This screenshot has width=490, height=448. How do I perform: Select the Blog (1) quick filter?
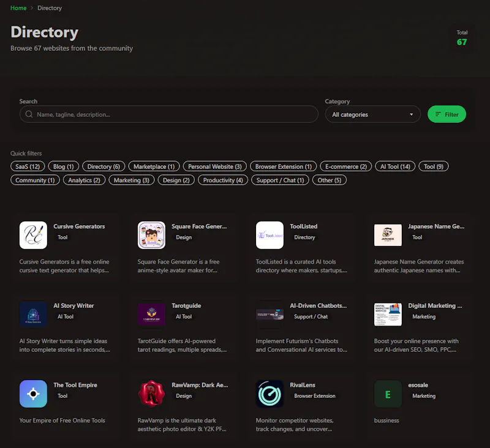tap(64, 166)
